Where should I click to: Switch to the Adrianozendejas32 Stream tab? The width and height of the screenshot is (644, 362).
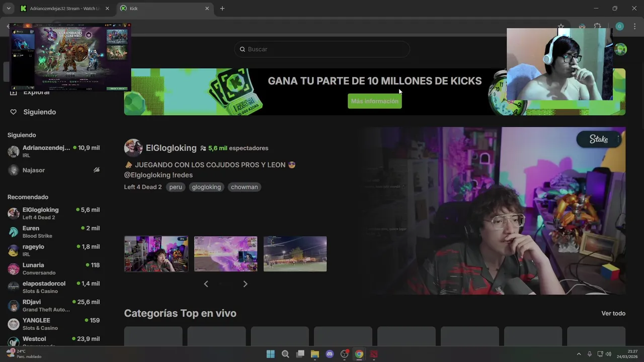point(65,9)
